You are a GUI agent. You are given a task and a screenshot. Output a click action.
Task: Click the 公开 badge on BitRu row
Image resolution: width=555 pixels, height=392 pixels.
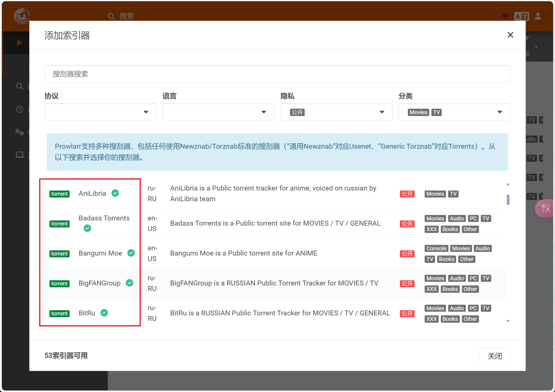[x=407, y=314]
